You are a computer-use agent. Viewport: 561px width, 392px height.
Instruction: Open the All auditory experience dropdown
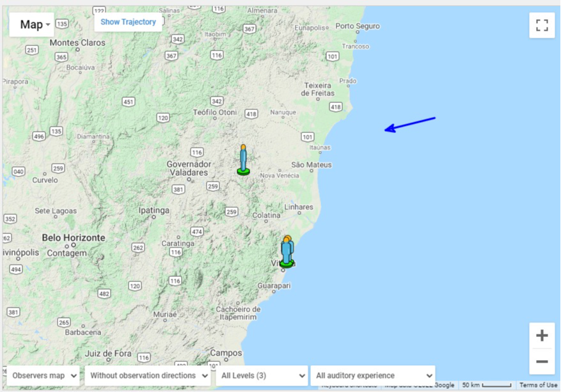(372, 375)
